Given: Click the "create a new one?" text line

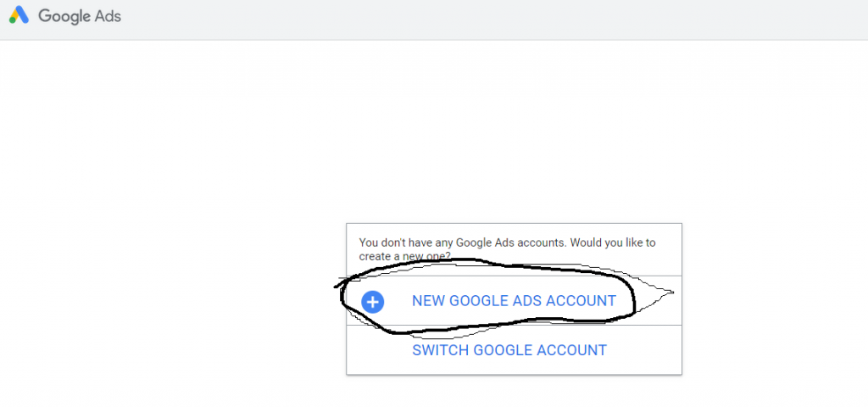Looking at the screenshot, I should (405, 256).
